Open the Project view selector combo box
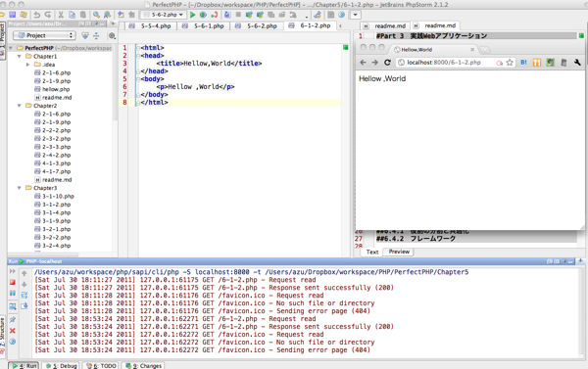This screenshot has width=588, height=369. [x=45, y=35]
